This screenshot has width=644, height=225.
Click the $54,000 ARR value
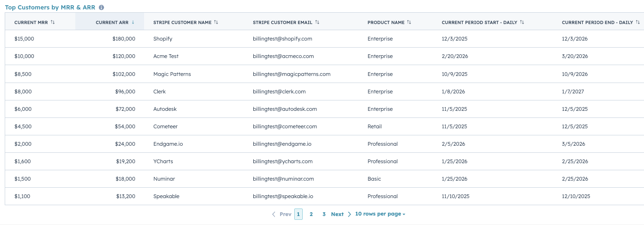[x=125, y=126]
